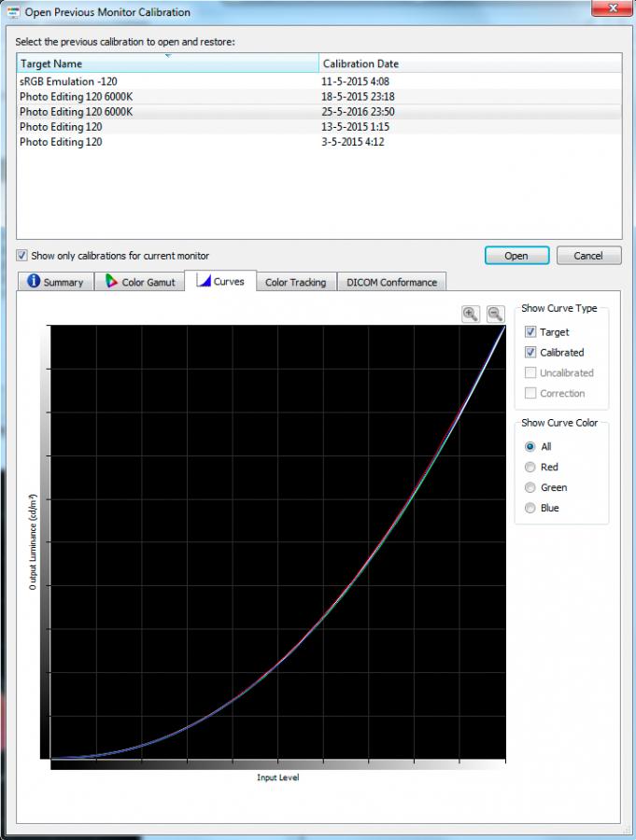This screenshot has height=840, width=636.
Task: Click the date 11-5-2015 4:08
Action: [x=355, y=81]
